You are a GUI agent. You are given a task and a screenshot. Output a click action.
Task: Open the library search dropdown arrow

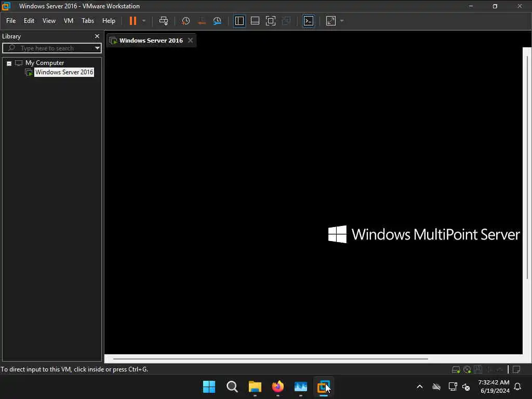pyautogui.click(x=97, y=48)
